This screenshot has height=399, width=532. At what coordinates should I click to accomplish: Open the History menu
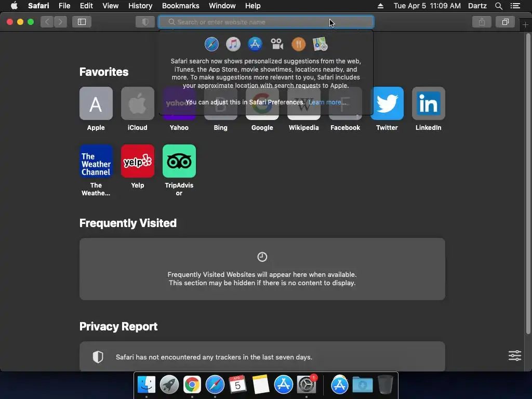tap(140, 6)
